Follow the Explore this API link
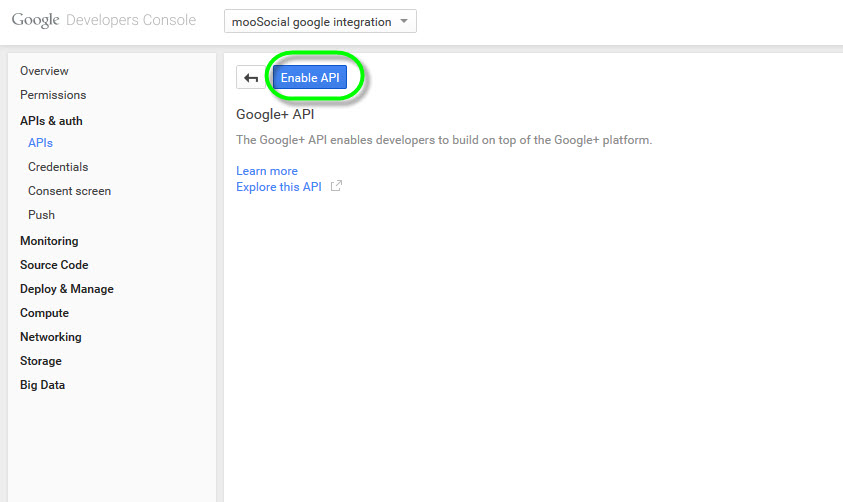Image resolution: width=843 pixels, height=502 pixels. (279, 187)
